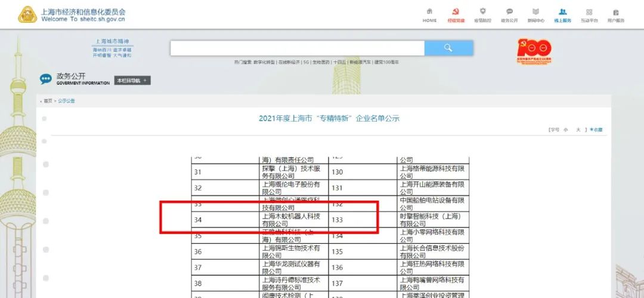Image resolution: width=644 pixels, height=298 pixels.
Task: Select table cell 上海长合信息技术股份有限公司
Action: 432,252
